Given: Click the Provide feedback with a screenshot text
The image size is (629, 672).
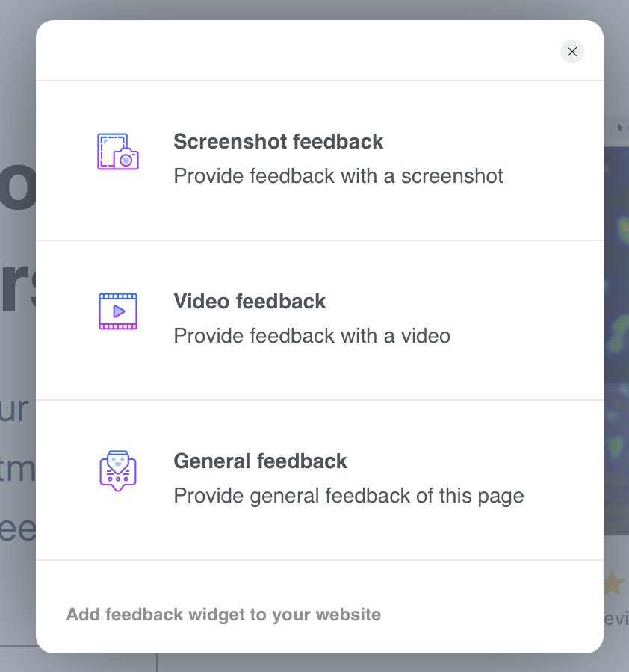Looking at the screenshot, I should click(x=338, y=176).
